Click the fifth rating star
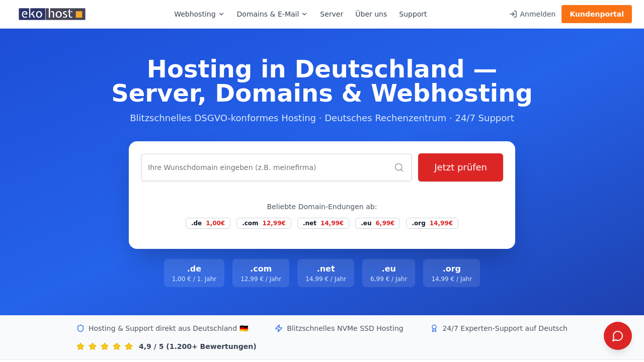The image size is (644, 362). 129,346
